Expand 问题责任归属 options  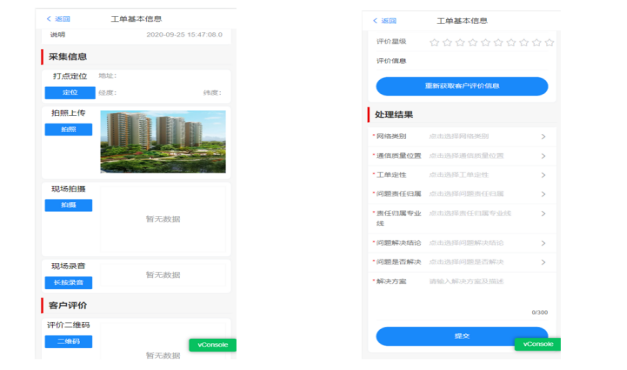[462, 194]
